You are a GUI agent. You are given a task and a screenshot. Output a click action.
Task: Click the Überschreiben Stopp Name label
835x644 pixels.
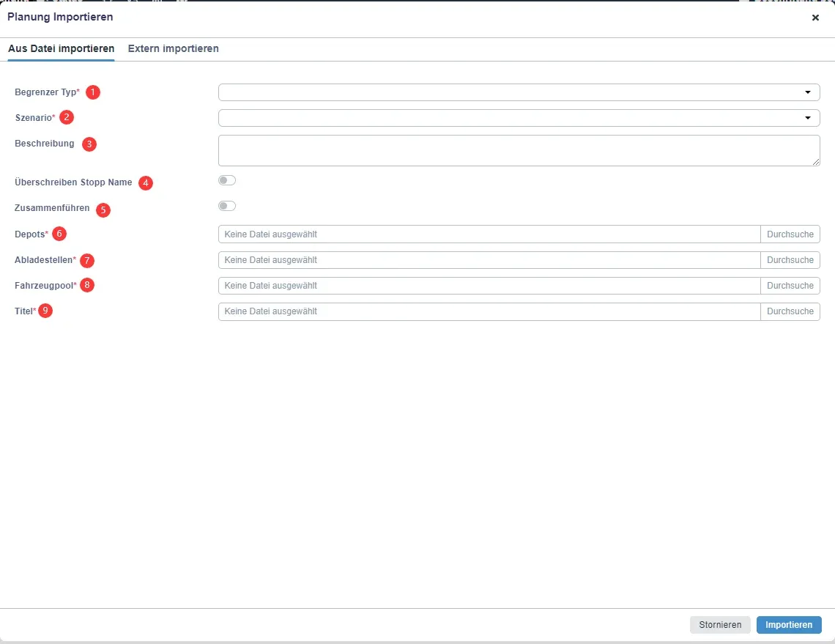point(73,182)
